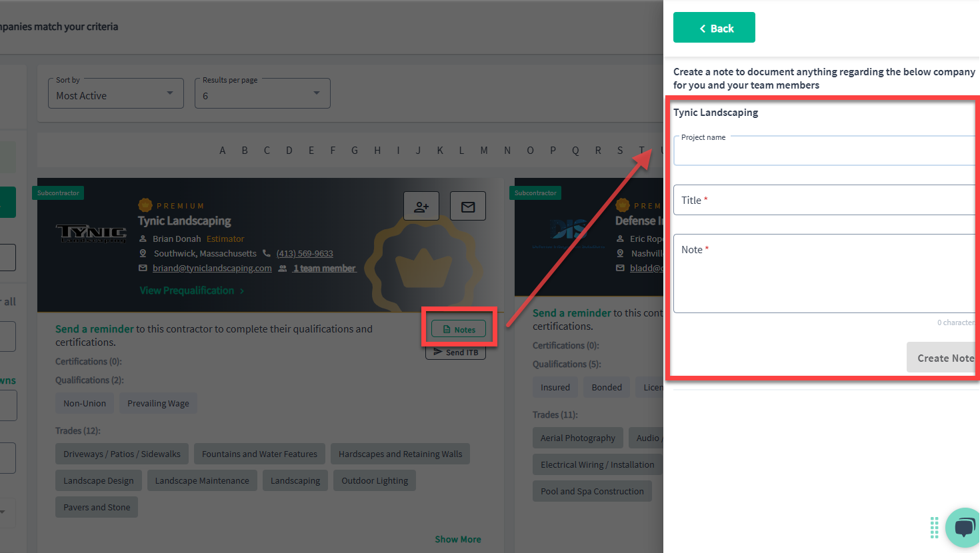Filter companies by letter K
The image size is (980, 553).
pos(440,151)
